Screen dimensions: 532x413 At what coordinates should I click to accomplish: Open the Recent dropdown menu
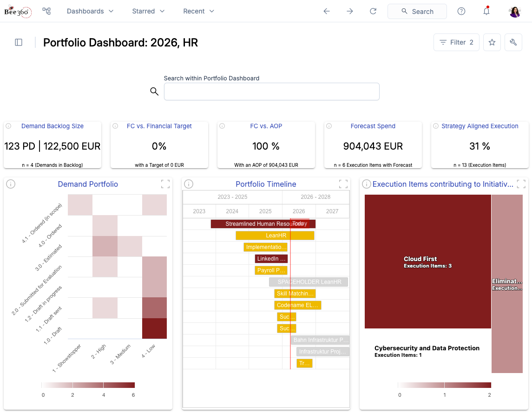click(198, 11)
